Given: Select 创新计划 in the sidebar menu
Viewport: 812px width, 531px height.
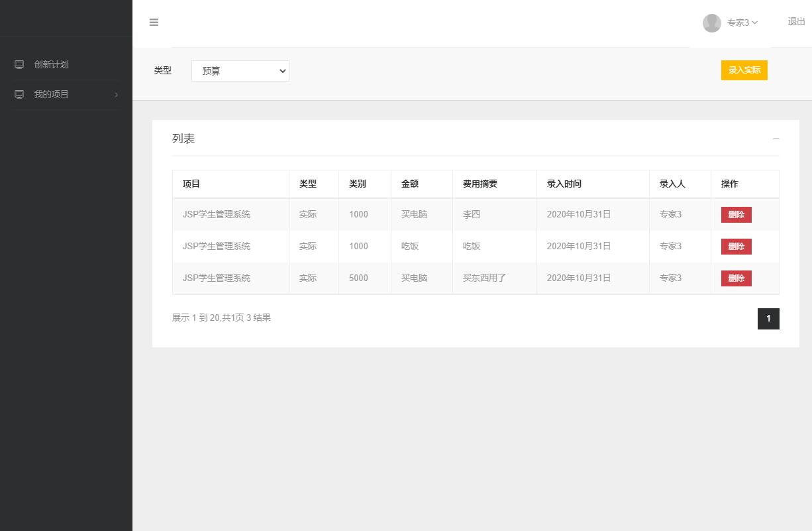Looking at the screenshot, I should pos(51,64).
